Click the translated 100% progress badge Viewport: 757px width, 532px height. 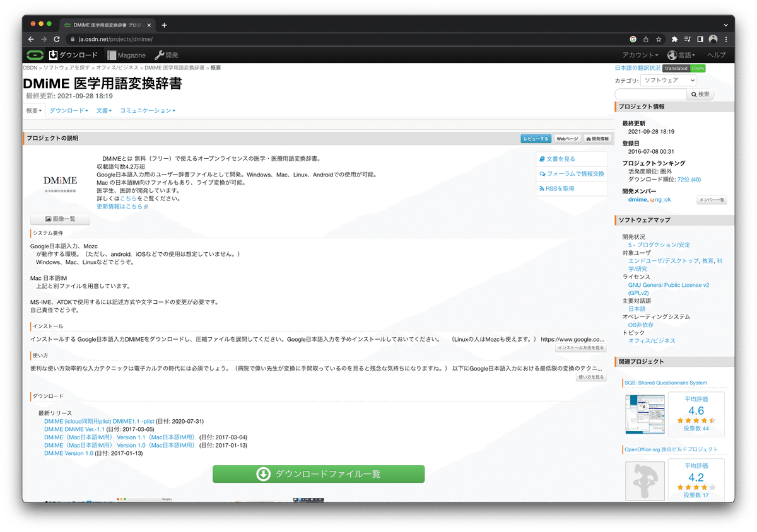684,68
